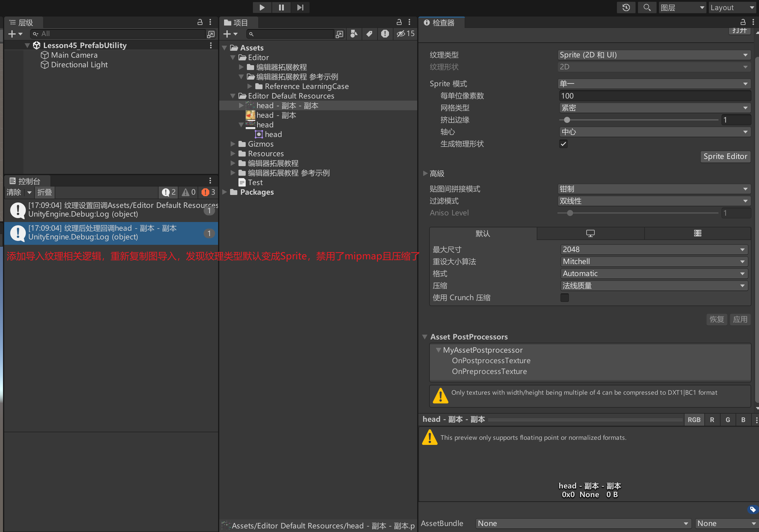Toggle the generate physics shape checkbox
Image resolution: width=759 pixels, height=532 pixels.
click(x=563, y=144)
